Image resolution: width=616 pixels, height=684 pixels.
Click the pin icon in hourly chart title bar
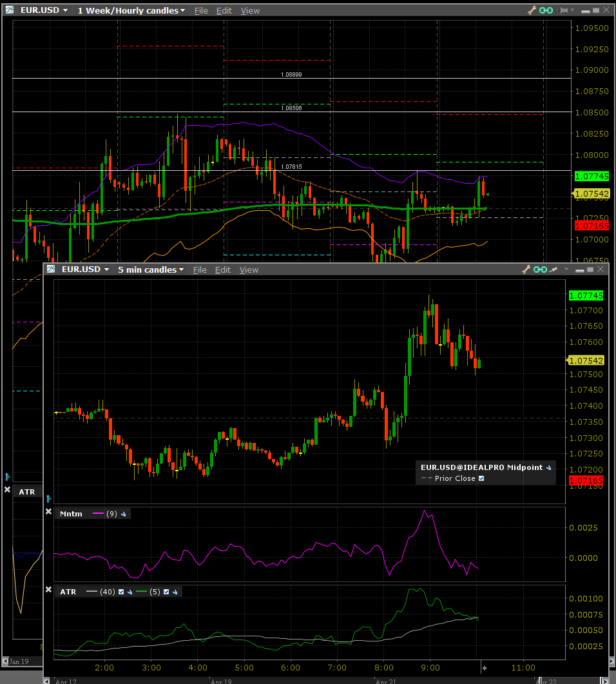564,10
